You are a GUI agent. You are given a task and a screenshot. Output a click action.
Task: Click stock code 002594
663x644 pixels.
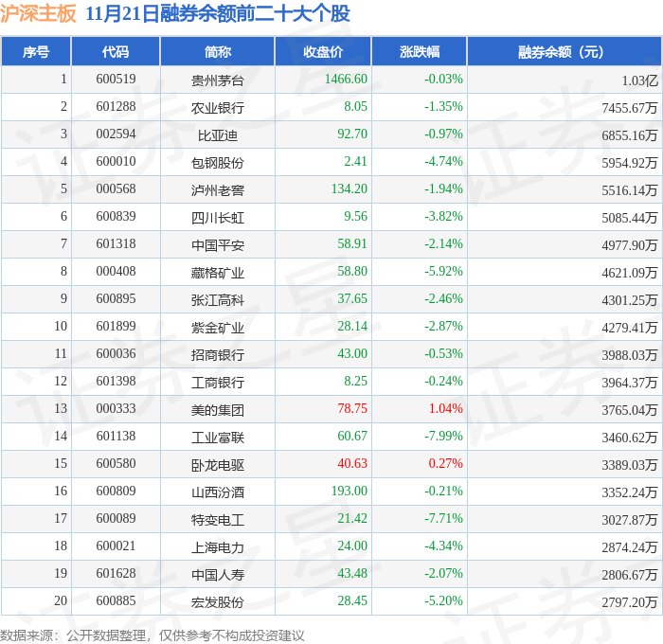click(116, 134)
